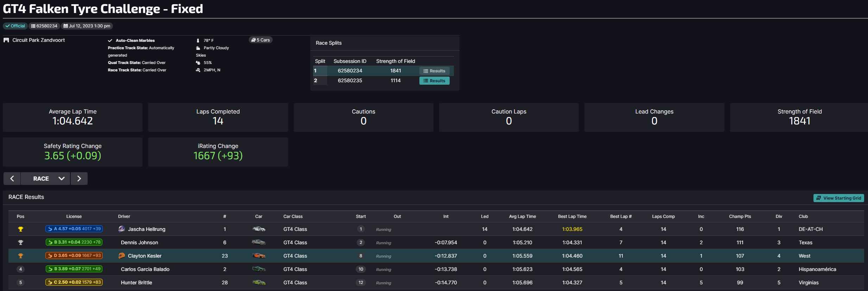Click the thermometer icon next to 78° F
The width and height of the screenshot is (868, 291).
click(x=198, y=40)
